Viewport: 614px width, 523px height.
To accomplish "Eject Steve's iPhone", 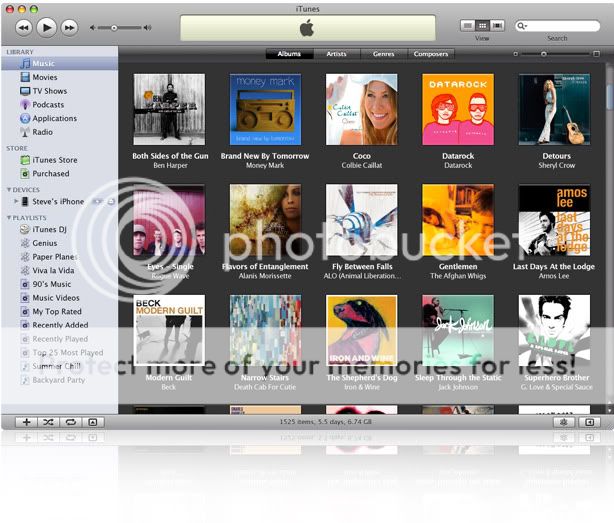I will click(110, 201).
